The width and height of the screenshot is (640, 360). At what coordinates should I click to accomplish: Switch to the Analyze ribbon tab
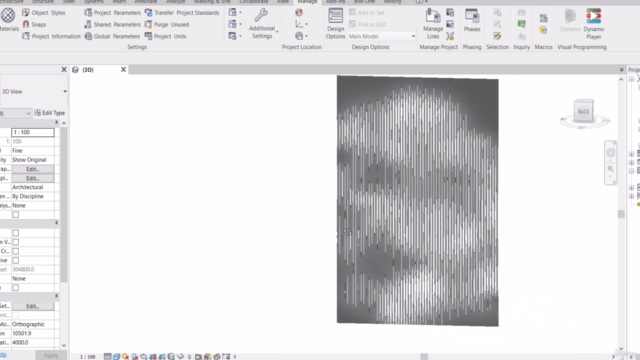176,2
